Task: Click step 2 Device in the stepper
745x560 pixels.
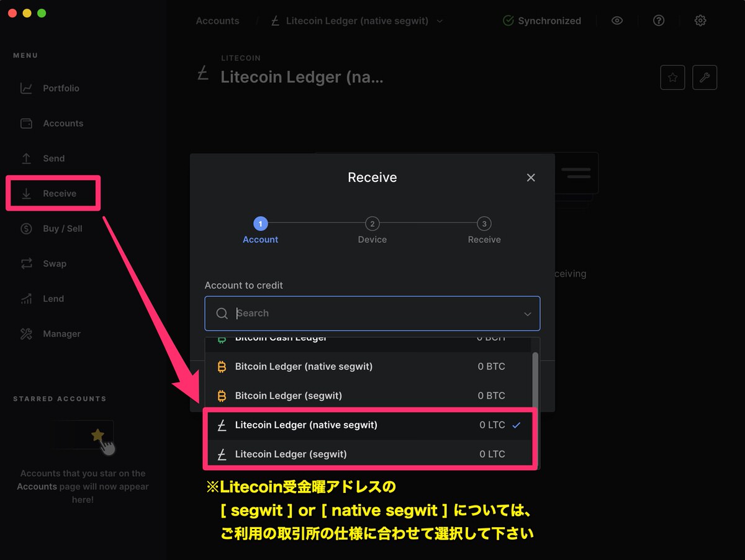Action: (372, 230)
